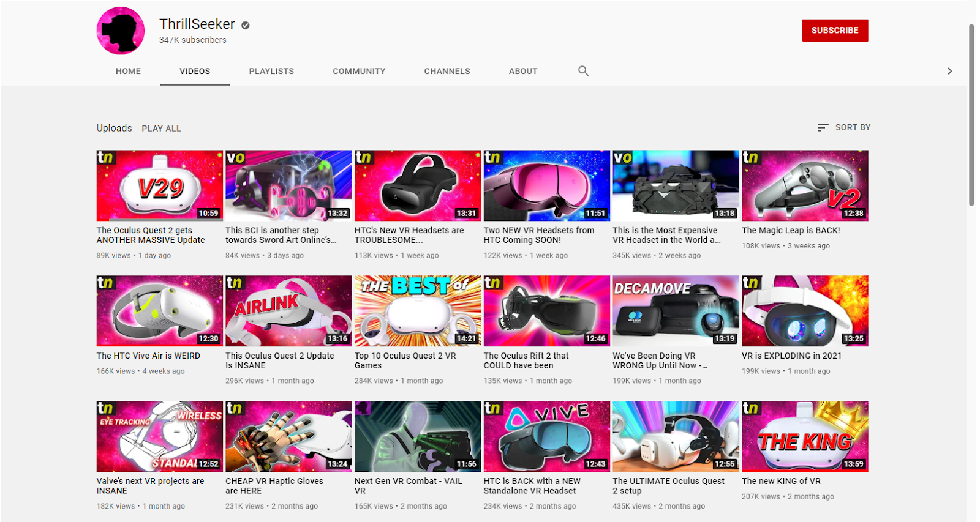Click the '347K subscribers' text
Image resolution: width=980 pixels, height=522 pixels.
193,40
